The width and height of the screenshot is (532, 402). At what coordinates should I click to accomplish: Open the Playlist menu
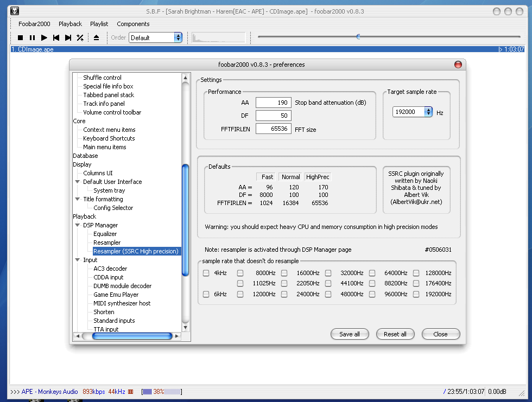(x=99, y=24)
